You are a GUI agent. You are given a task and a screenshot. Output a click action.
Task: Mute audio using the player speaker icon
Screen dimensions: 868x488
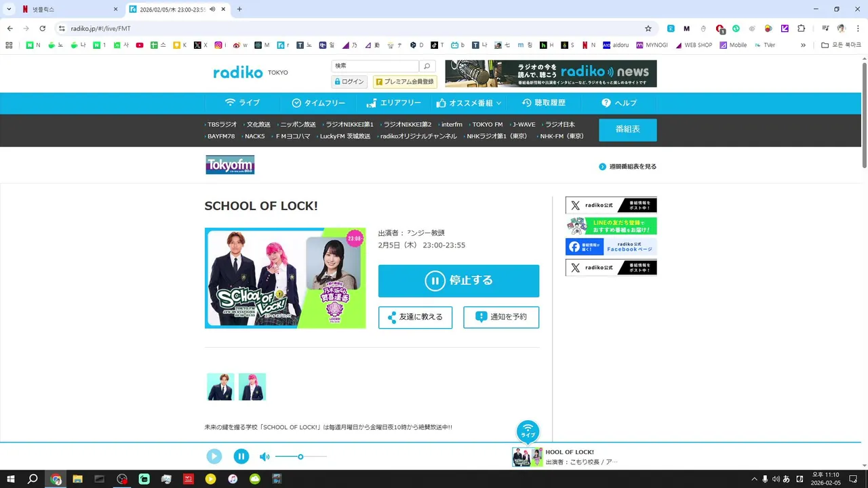point(264,457)
